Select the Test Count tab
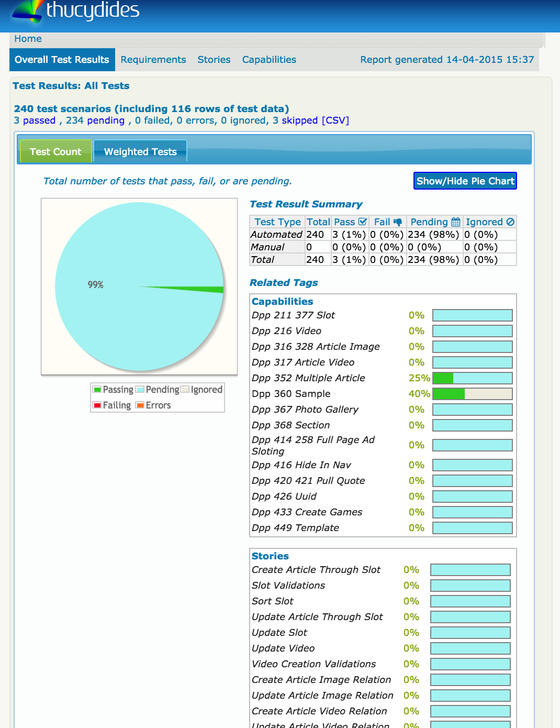The image size is (560, 728). click(55, 152)
